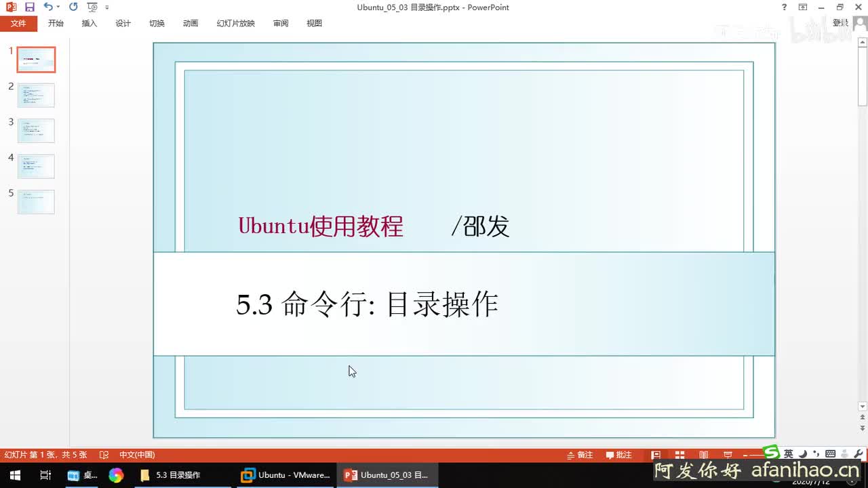Screen dimensions: 868x488
Task: Switch to the 开始 ribbon tab
Action: [56, 23]
